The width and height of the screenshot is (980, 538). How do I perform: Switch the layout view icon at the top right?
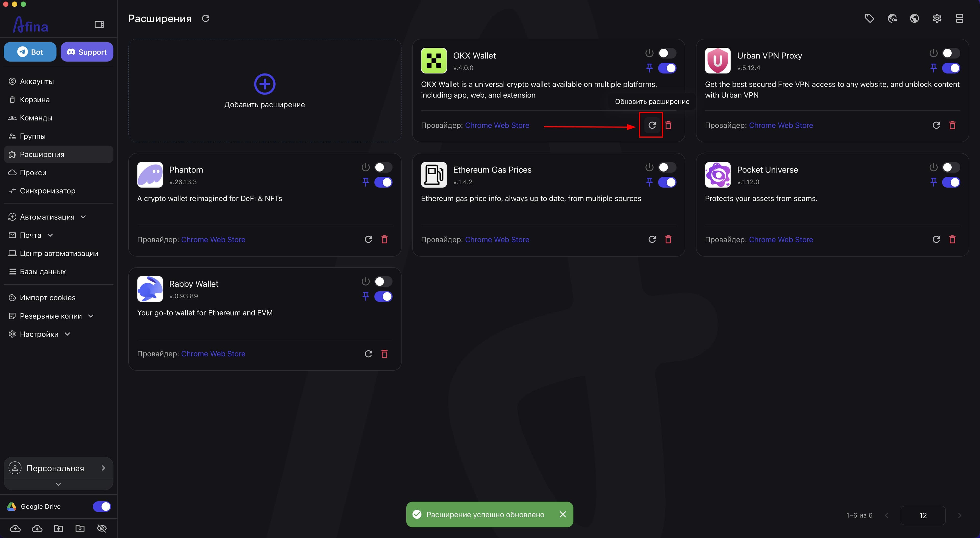[x=960, y=18]
